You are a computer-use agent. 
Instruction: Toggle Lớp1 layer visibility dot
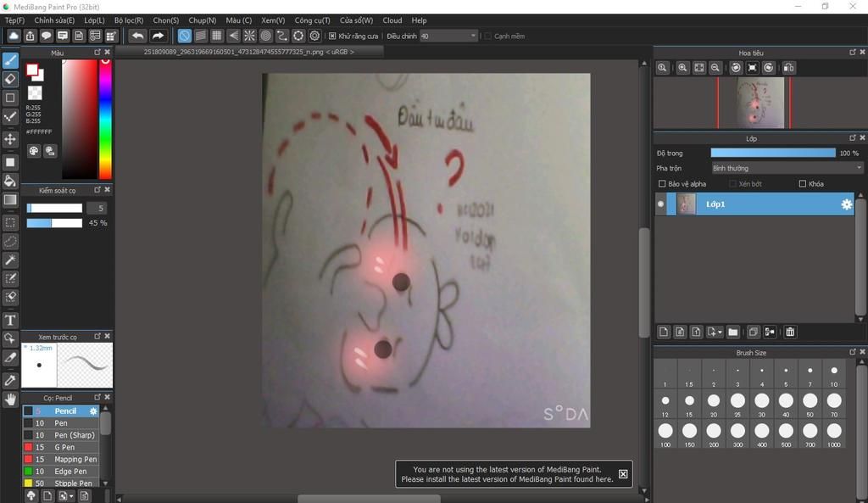click(660, 204)
